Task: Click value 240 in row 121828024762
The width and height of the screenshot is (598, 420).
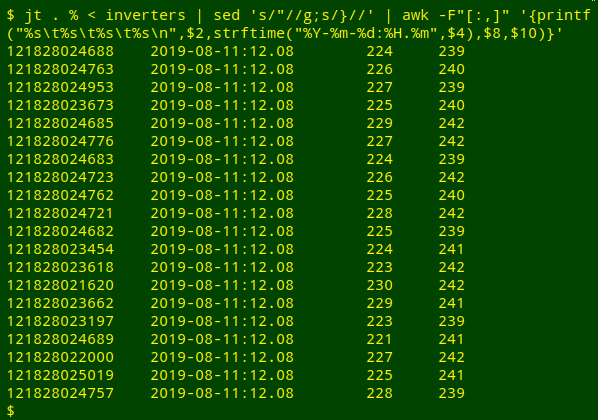Action: (452, 195)
